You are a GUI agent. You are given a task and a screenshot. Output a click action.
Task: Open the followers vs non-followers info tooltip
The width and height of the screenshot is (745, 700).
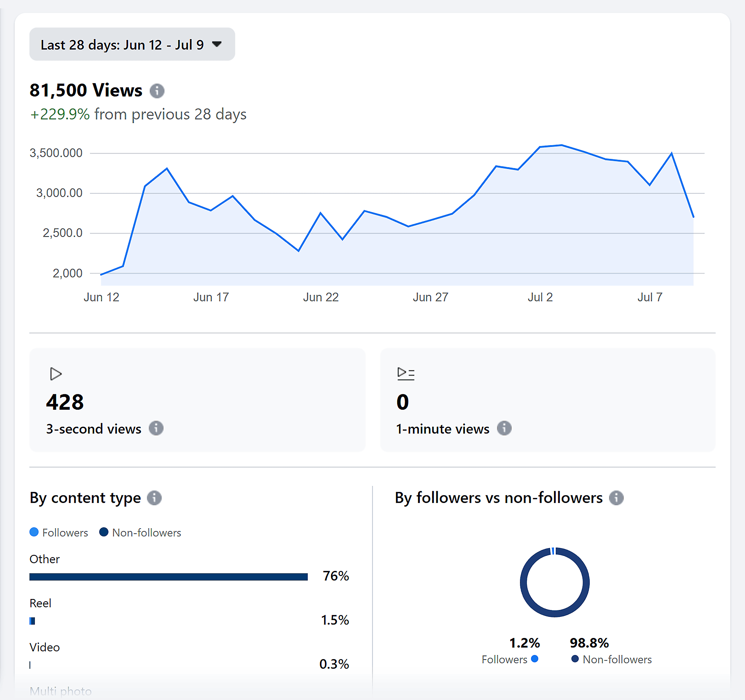click(617, 498)
